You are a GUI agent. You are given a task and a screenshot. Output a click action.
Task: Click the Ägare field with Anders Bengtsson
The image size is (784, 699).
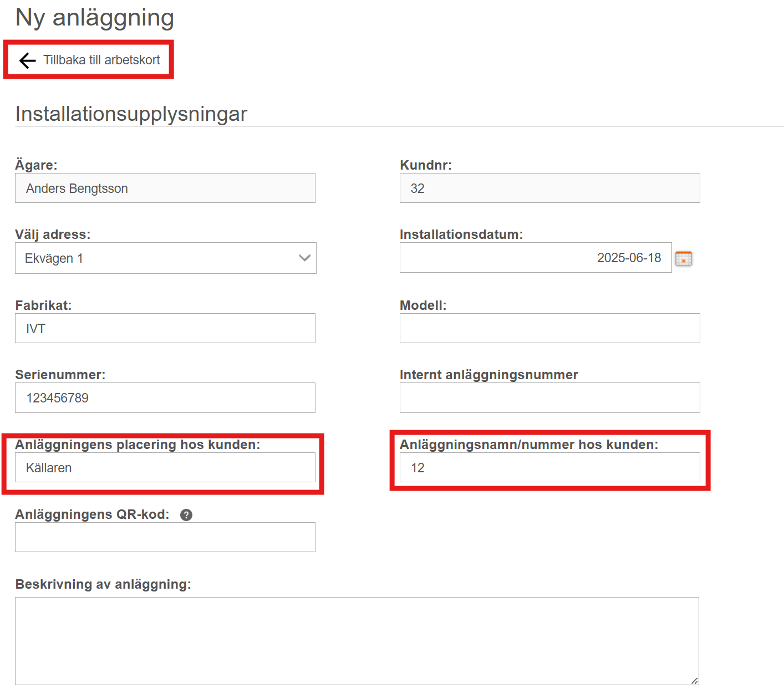165,188
